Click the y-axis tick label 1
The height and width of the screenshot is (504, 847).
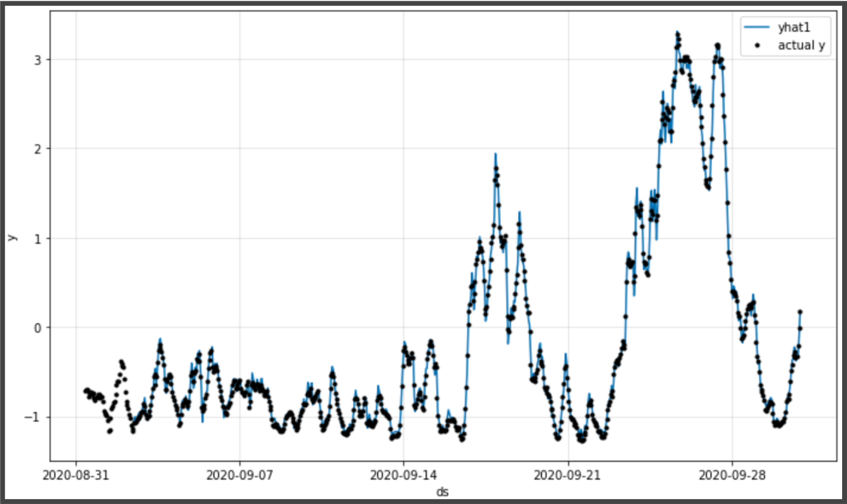coord(38,239)
